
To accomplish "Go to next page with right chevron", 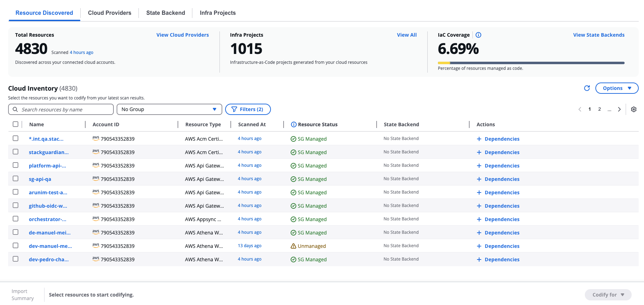I will coord(619,109).
